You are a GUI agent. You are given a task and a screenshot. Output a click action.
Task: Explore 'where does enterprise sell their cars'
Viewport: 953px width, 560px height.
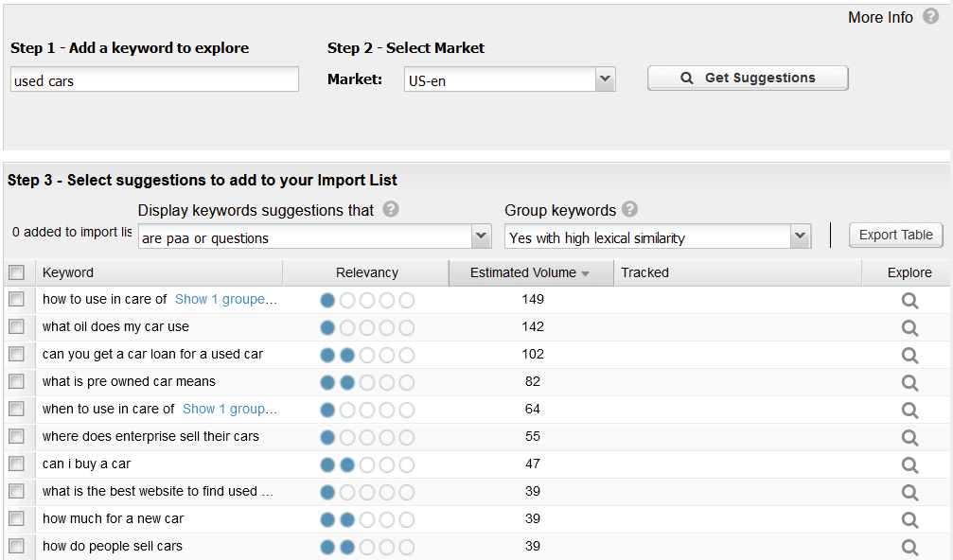point(909,437)
